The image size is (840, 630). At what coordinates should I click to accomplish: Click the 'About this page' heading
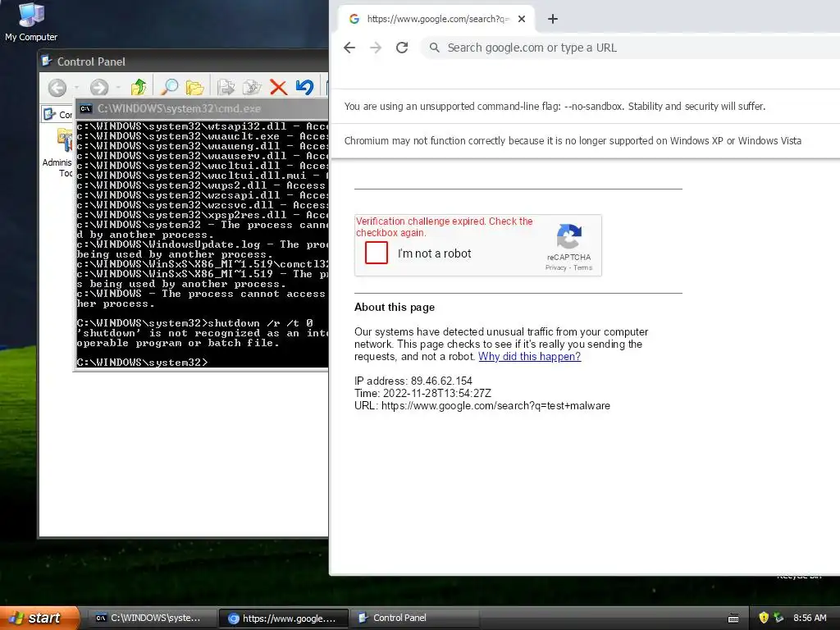(x=395, y=308)
